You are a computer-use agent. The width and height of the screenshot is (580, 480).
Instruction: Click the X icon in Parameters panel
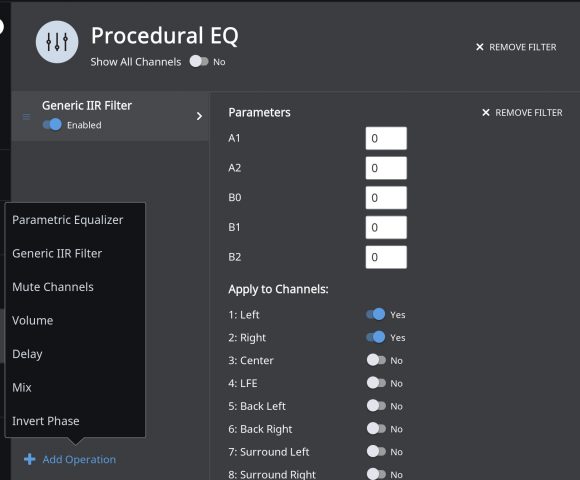[486, 112]
